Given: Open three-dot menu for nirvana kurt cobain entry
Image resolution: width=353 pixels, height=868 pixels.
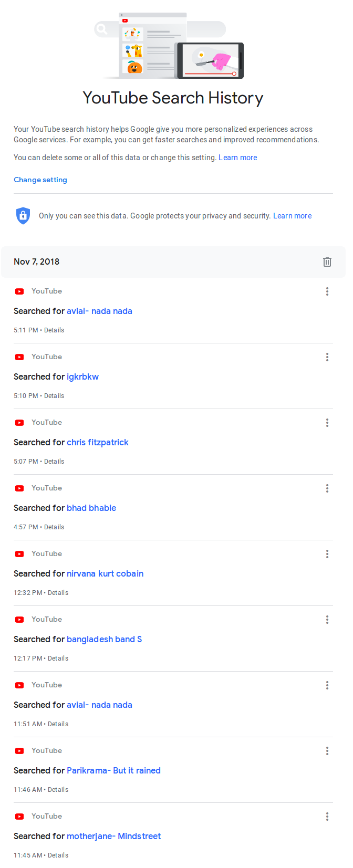Looking at the screenshot, I should (327, 554).
